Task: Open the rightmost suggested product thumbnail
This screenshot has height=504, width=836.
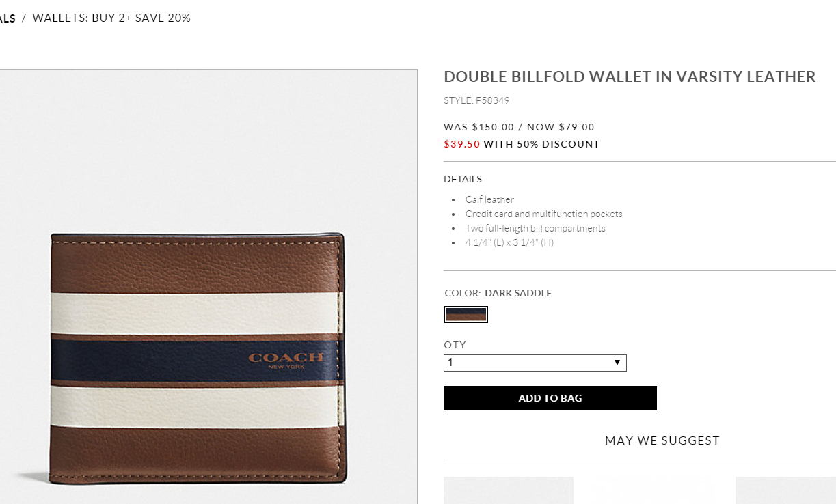Action: [785, 490]
